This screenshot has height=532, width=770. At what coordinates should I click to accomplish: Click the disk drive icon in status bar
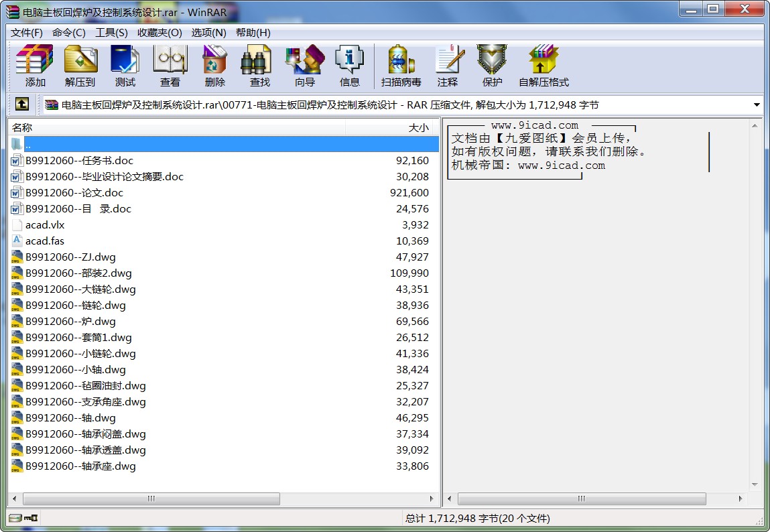pyautogui.click(x=15, y=518)
